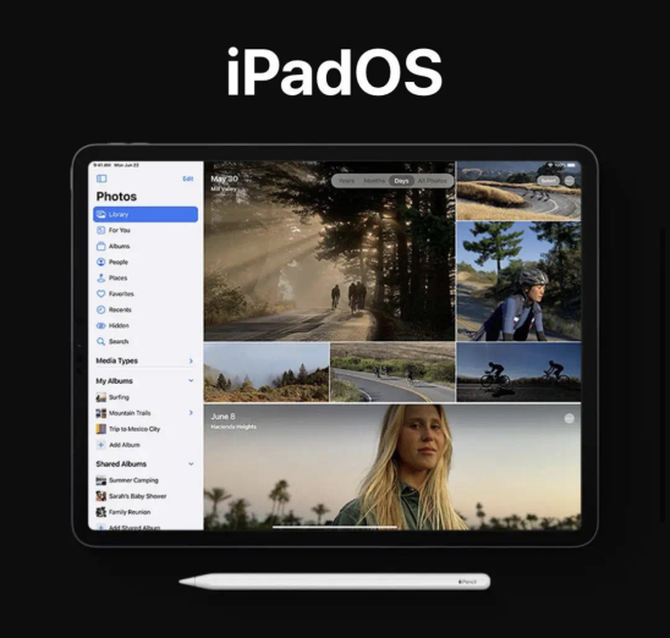Image resolution: width=670 pixels, height=638 pixels.
Task: Select Library in the Photos sidebar
Action: click(x=145, y=214)
